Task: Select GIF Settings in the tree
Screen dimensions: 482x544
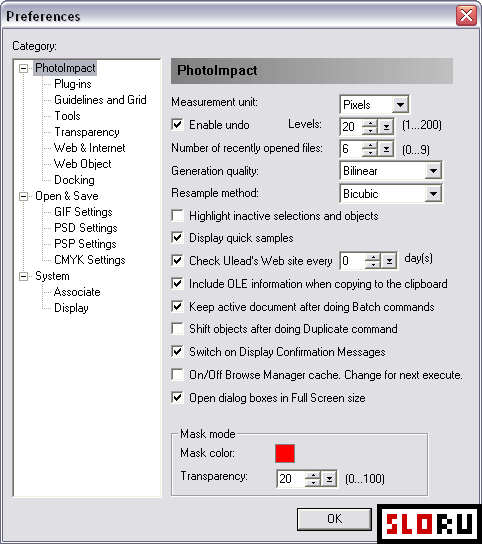Action: (83, 212)
